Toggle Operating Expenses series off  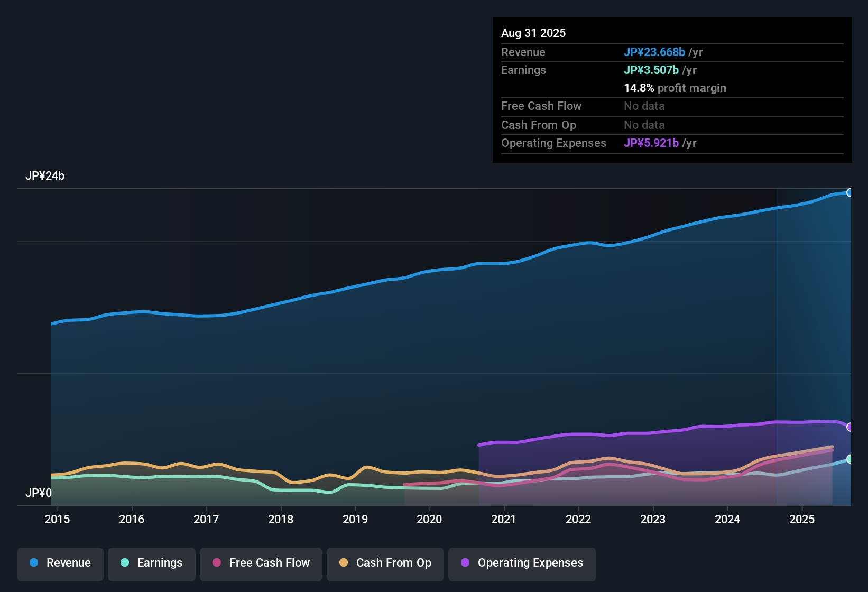[522, 563]
